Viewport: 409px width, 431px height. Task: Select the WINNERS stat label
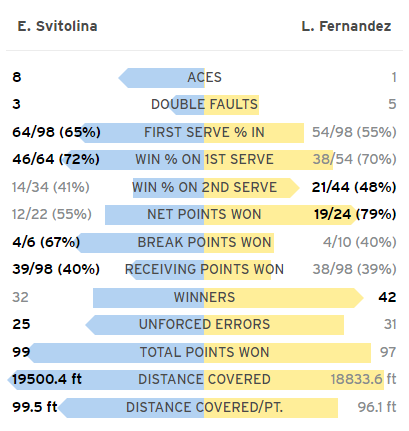pos(204,297)
